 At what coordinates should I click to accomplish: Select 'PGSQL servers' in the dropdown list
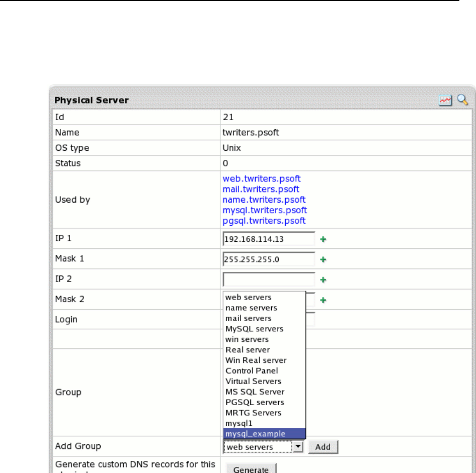point(264,402)
